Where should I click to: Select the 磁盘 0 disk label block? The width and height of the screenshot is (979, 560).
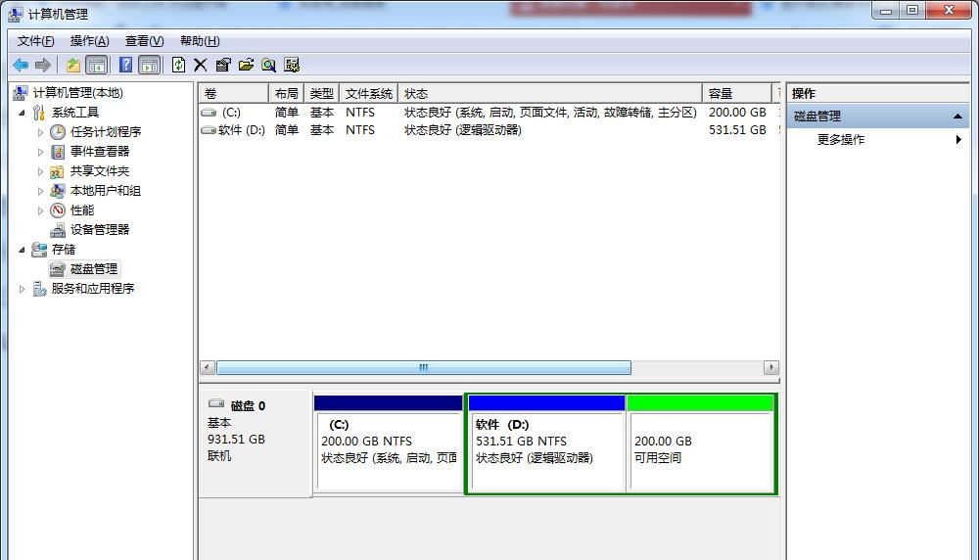click(256, 444)
